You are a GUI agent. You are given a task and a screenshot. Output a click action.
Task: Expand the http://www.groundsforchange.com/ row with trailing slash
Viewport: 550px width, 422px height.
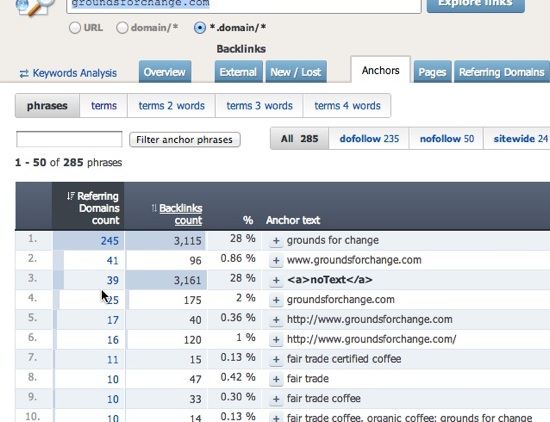click(x=276, y=340)
